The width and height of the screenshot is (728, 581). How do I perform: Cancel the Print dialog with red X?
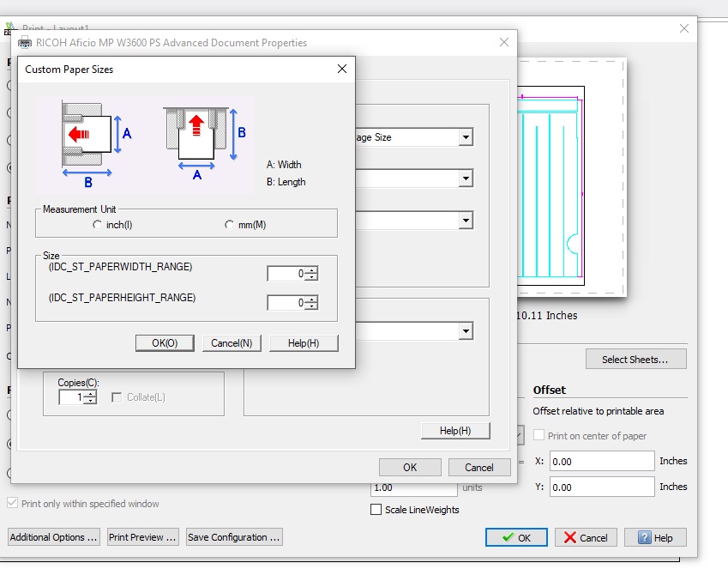586,538
